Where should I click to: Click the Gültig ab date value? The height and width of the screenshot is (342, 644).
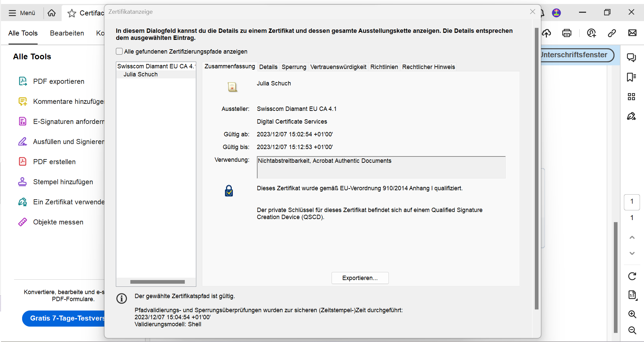click(295, 134)
